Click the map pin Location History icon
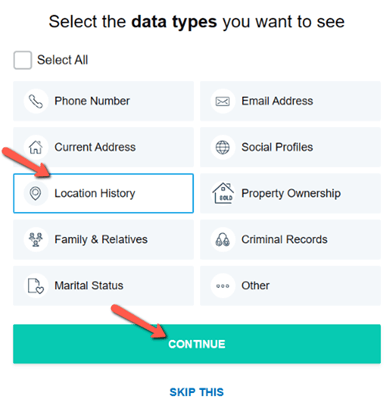 35,193
